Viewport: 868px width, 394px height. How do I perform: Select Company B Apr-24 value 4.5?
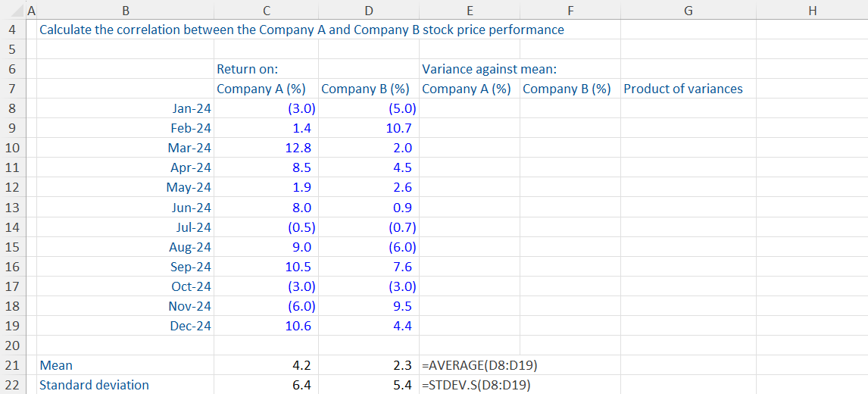click(x=369, y=168)
